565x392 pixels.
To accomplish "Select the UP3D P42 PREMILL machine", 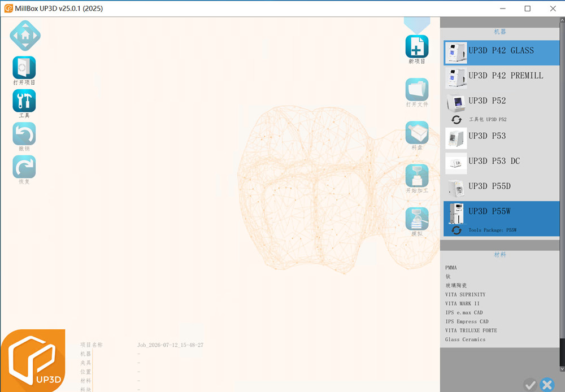I will click(x=502, y=78).
